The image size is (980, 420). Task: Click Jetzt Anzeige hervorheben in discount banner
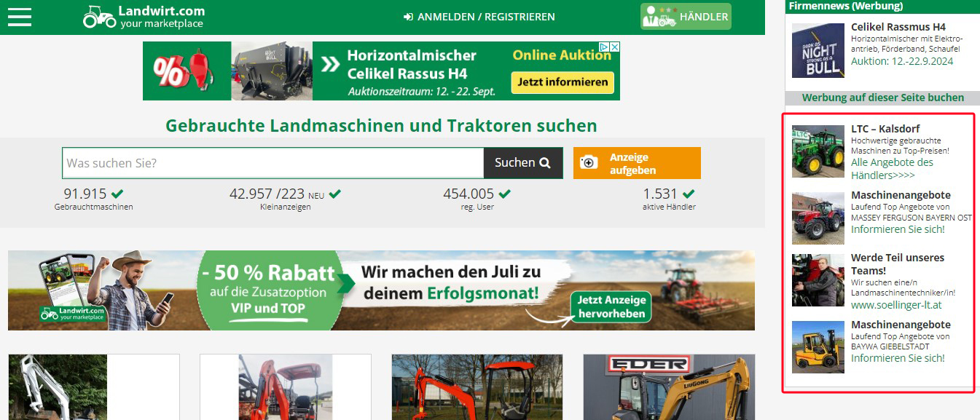tap(612, 307)
